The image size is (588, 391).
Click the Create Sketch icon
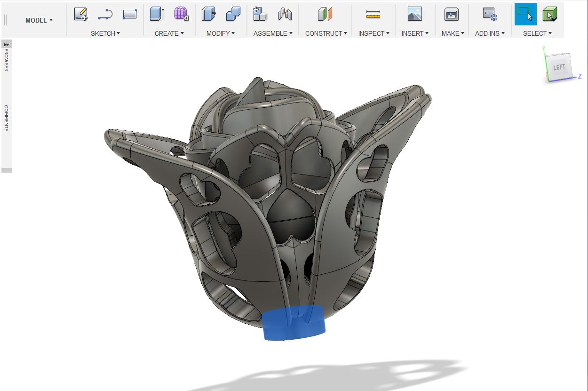coord(81,15)
